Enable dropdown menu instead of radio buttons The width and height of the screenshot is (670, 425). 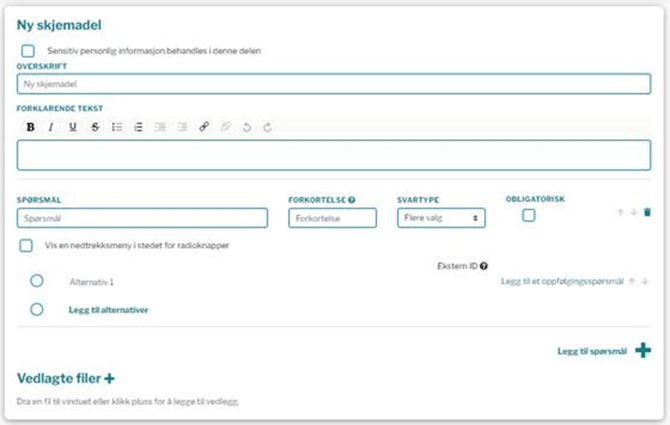pos(28,246)
